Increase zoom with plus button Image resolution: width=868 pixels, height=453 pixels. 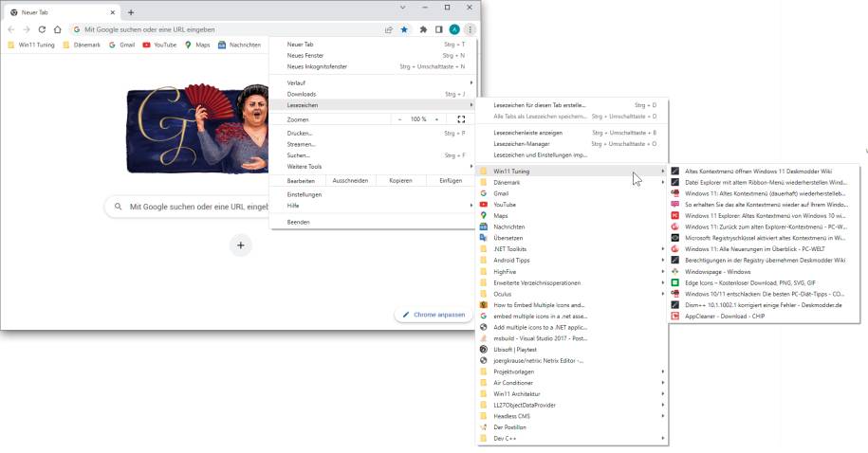pyautogui.click(x=436, y=119)
